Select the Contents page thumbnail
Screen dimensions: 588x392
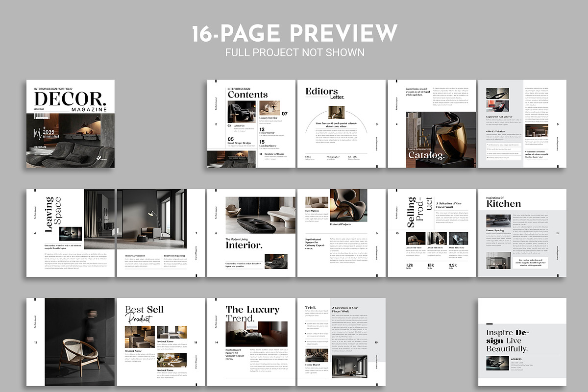[x=251, y=124]
